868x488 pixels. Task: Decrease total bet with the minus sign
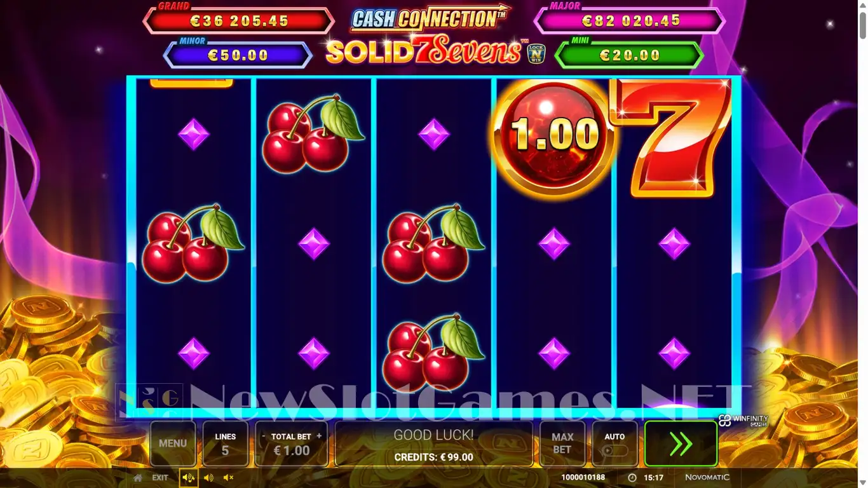[263, 437]
